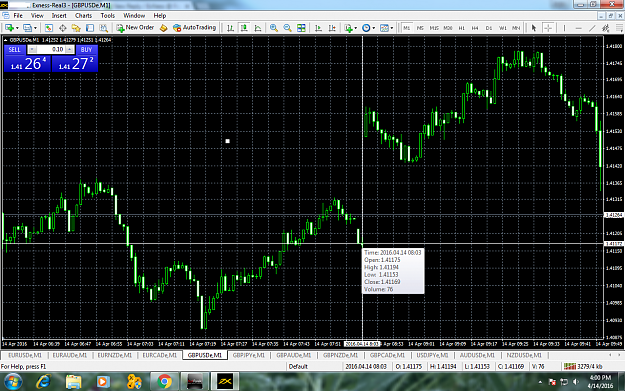Zoom in on the chart
Viewport: 625px width, 391px height.
pos(274,28)
